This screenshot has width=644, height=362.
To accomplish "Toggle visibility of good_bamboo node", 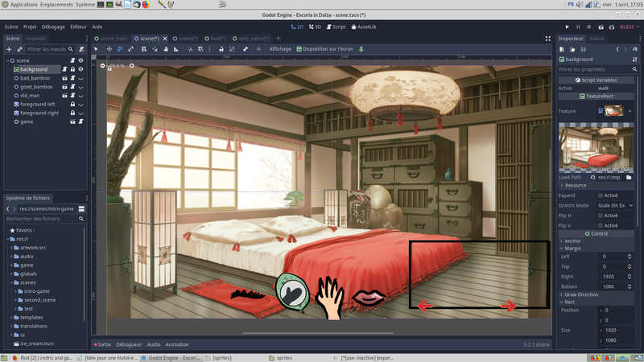I will pyautogui.click(x=81, y=87).
